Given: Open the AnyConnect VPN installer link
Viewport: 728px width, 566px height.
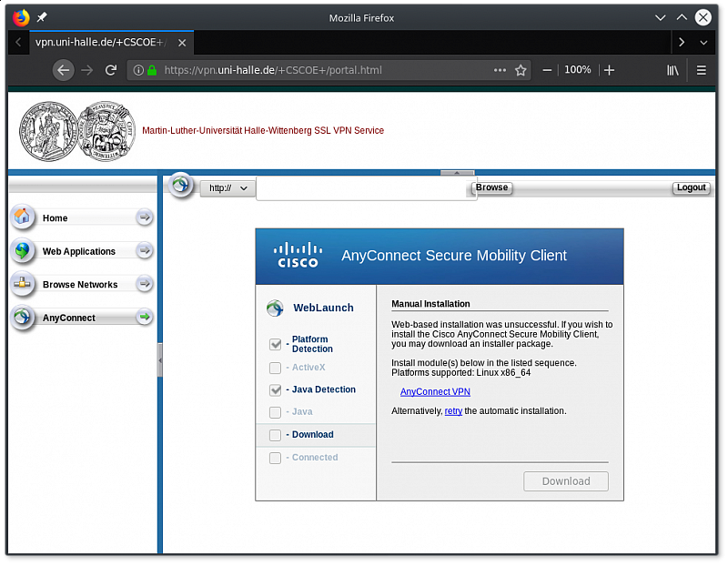Looking at the screenshot, I should tap(435, 392).
